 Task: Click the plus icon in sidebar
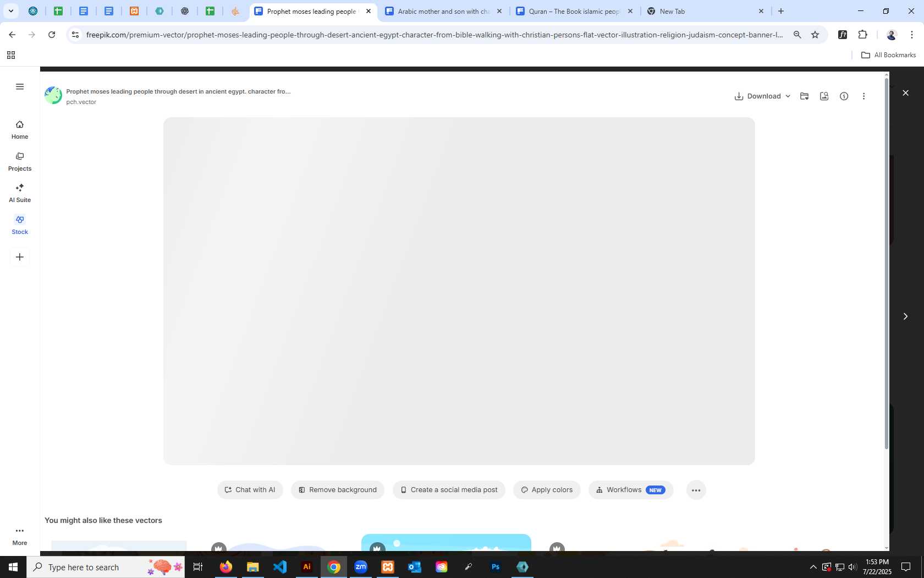pyautogui.click(x=20, y=257)
